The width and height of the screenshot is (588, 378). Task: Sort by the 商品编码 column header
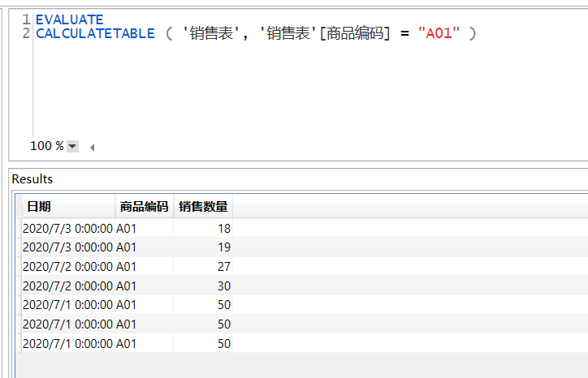point(145,206)
